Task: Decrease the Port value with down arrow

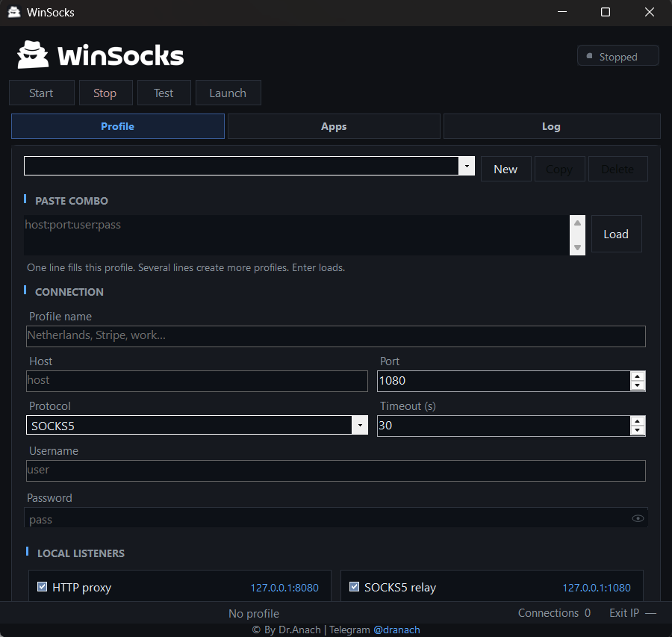Action: click(x=638, y=386)
